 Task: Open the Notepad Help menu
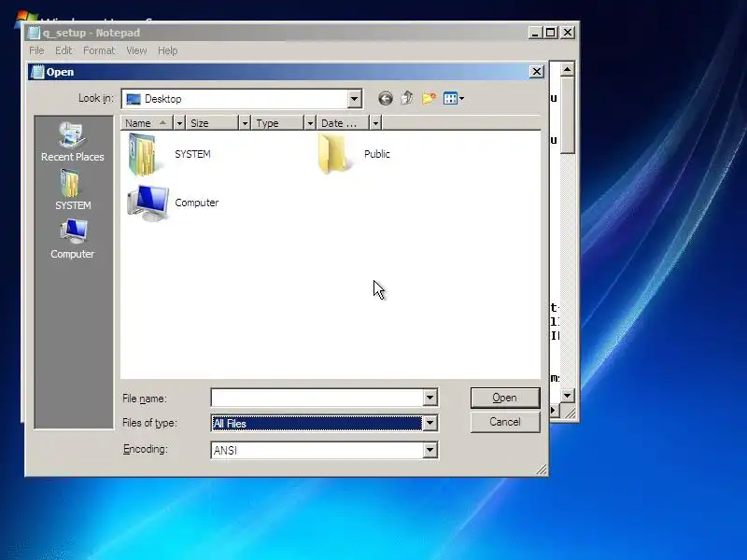point(168,50)
